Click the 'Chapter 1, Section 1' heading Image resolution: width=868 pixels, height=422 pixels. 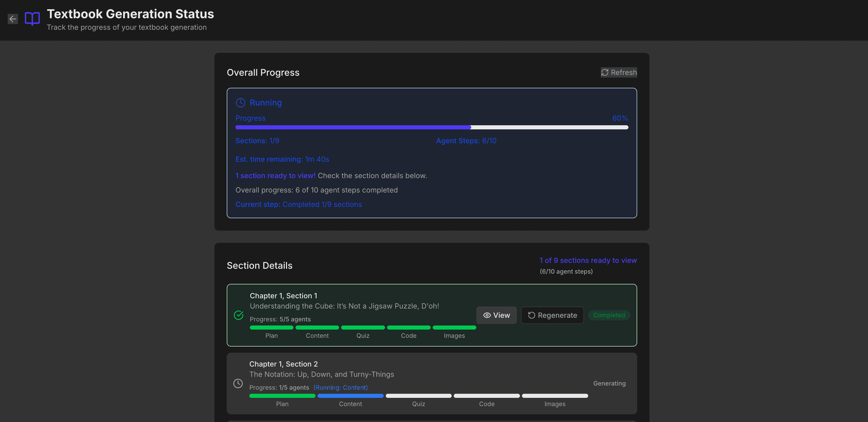pos(283,296)
